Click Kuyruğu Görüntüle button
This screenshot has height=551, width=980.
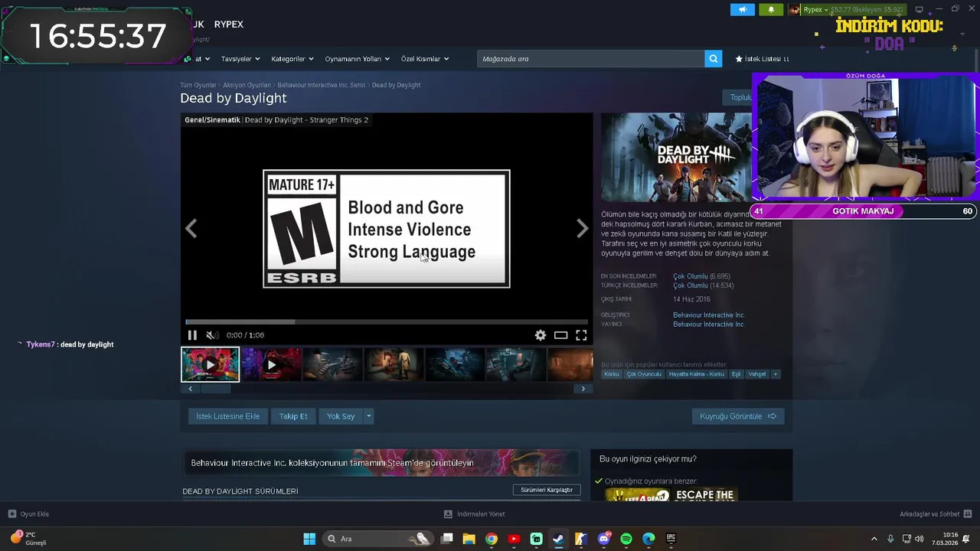[738, 416]
